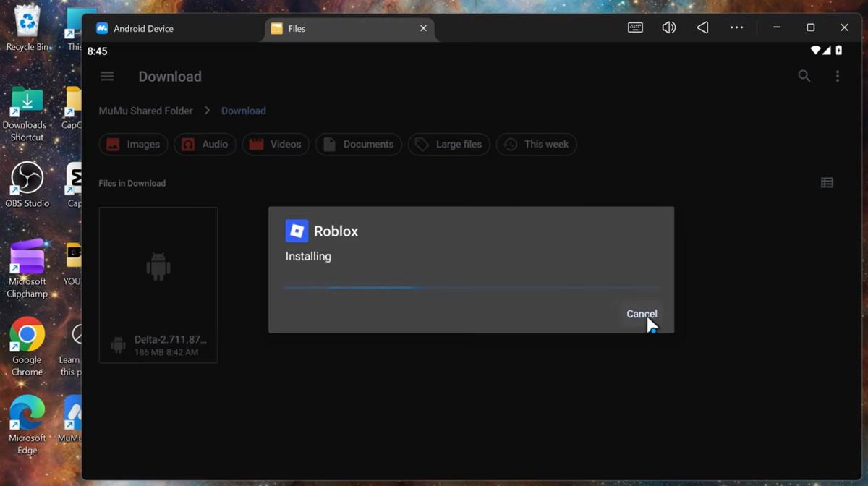Switch to list view layout icon

click(827, 183)
